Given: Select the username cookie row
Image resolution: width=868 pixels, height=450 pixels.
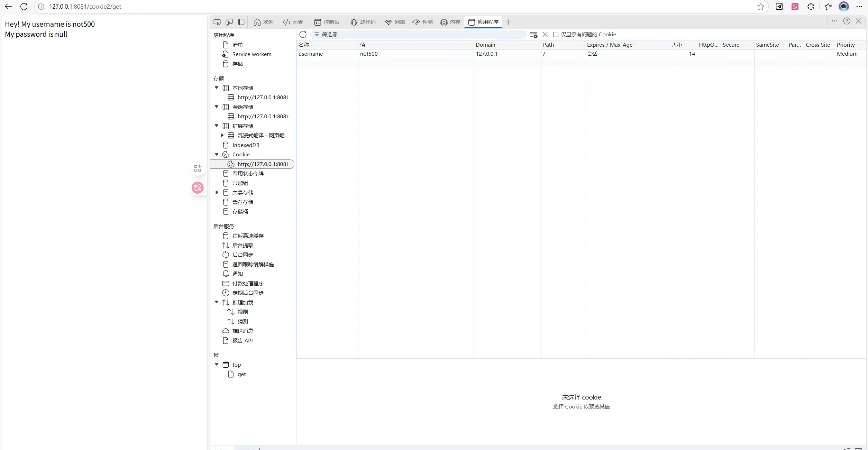Looking at the screenshot, I should point(581,54).
